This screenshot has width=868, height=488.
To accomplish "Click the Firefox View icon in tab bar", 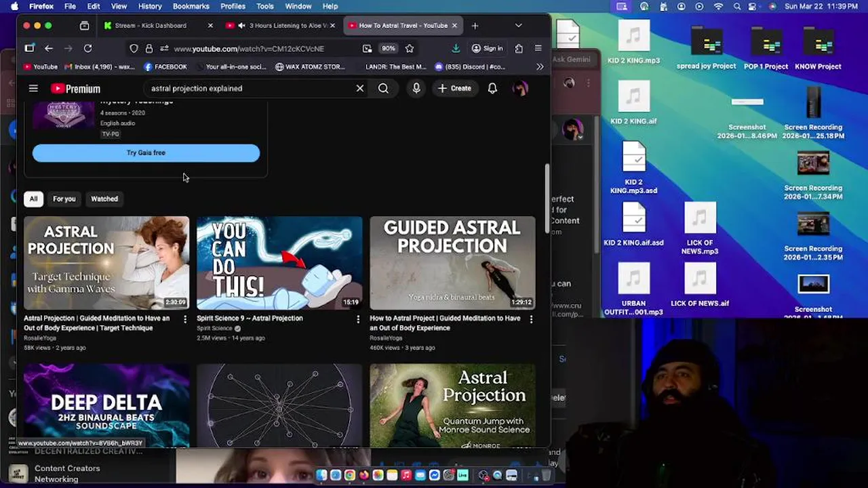I will click(84, 26).
